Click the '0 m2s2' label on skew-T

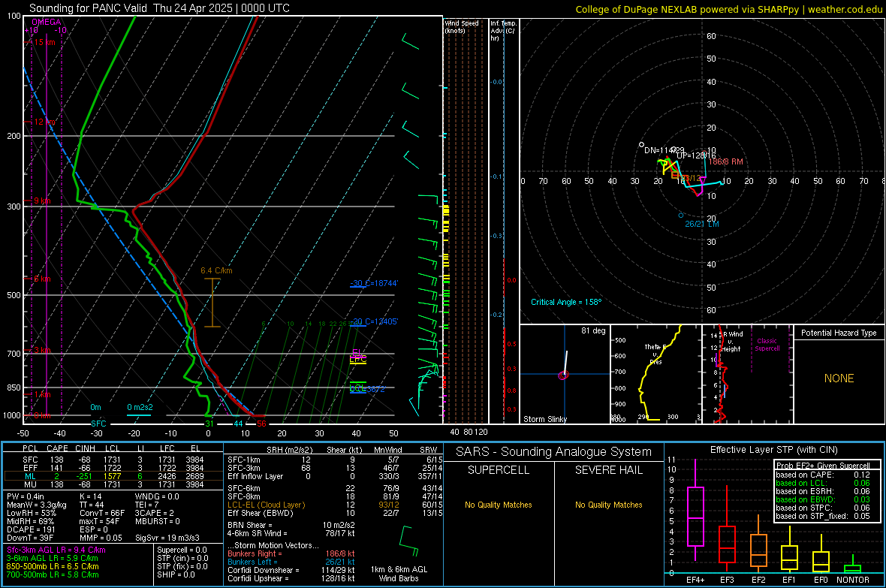[x=140, y=407]
